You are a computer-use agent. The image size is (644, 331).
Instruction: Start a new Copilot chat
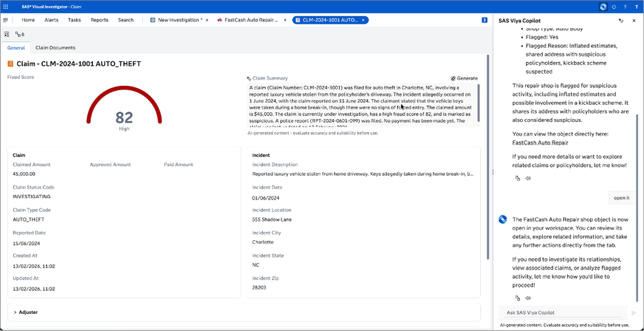621,21
